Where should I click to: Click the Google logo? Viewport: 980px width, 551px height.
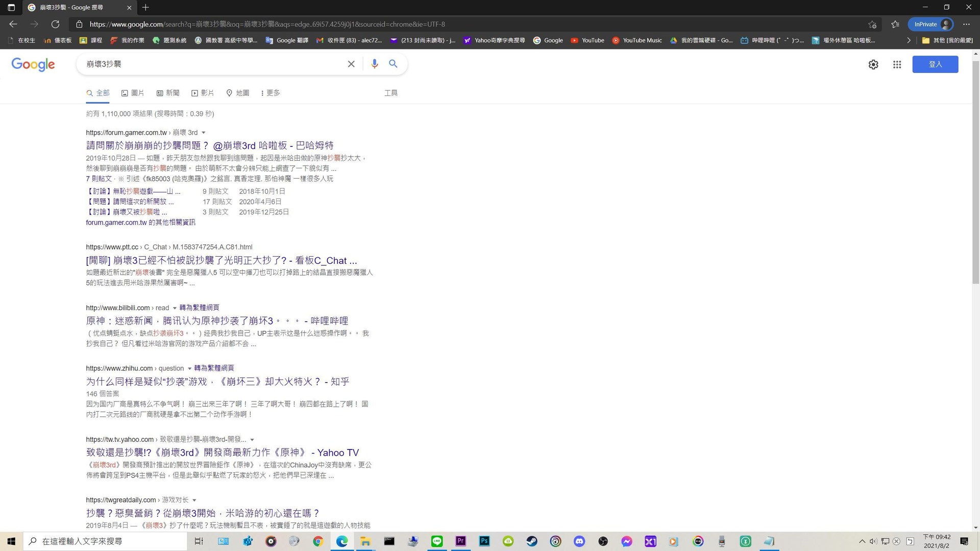pos(33,64)
